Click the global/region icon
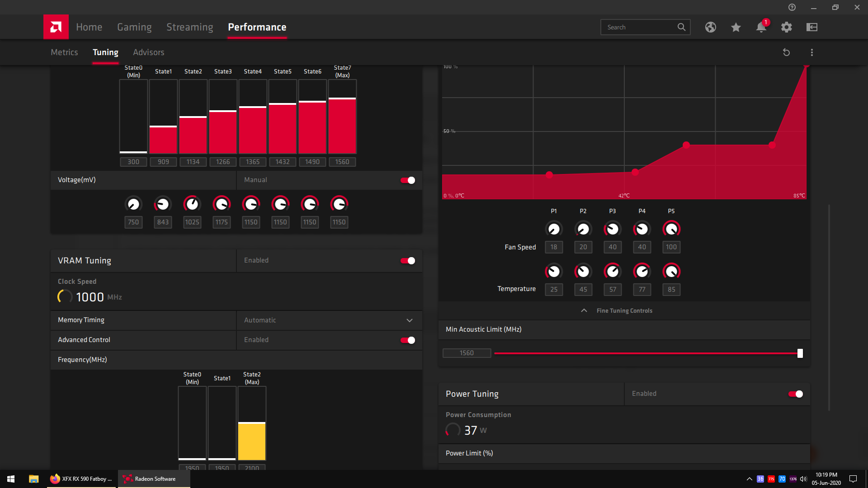Viewport: 868px width, 488px height. (x=711, y=27)
